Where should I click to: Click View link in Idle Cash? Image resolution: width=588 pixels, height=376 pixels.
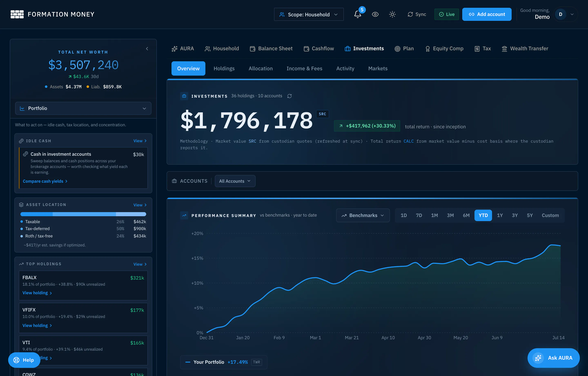click(x=140, y=141)
